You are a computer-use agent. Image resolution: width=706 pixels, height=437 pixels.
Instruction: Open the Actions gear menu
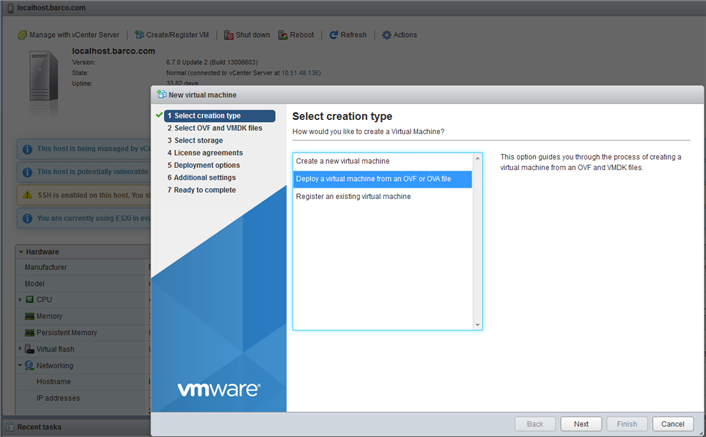(386, 35)
